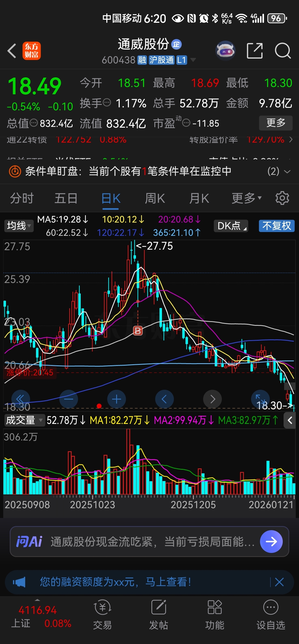
Task: Open the 均线 indicator dropdown
Action: click(x=19, y=226)
